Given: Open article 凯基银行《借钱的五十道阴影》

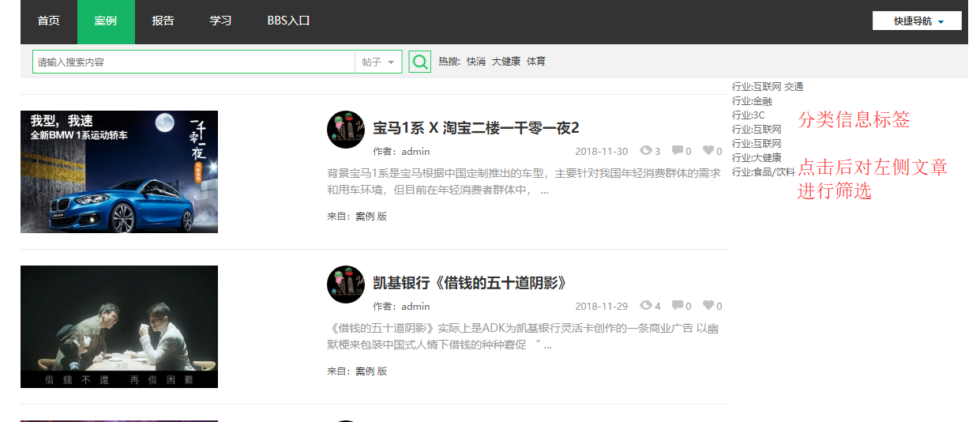Looking at the screenshot, I should click(470, 283).
